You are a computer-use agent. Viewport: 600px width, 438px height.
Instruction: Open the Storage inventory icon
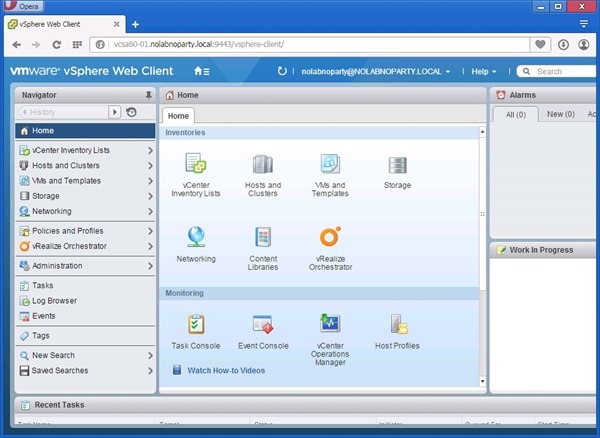[x=397, y=165]
